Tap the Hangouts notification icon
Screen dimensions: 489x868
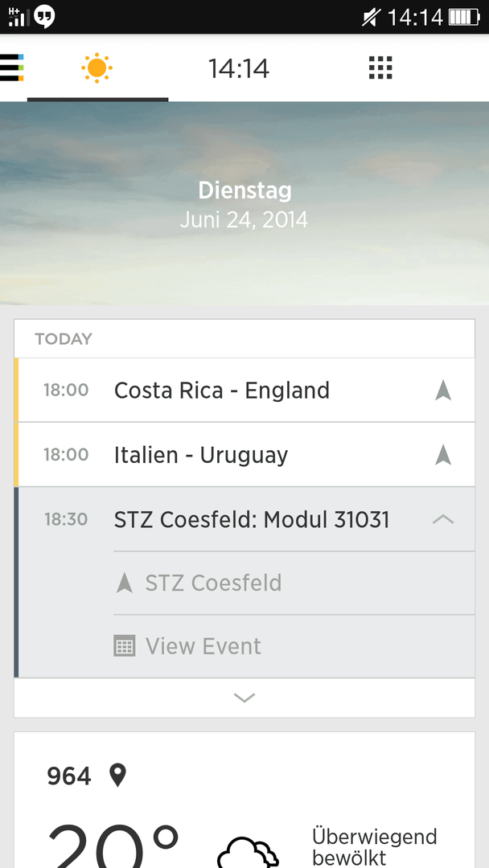(x=44, y=17)
